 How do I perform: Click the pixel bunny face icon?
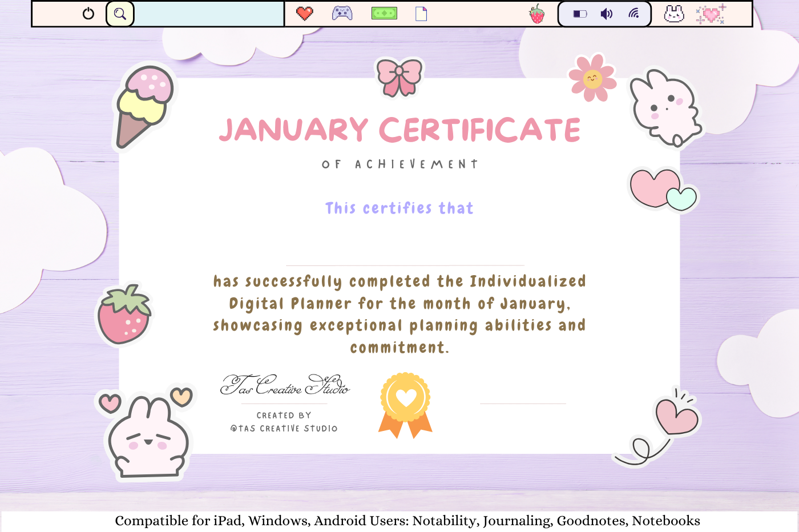click(674, 14)
